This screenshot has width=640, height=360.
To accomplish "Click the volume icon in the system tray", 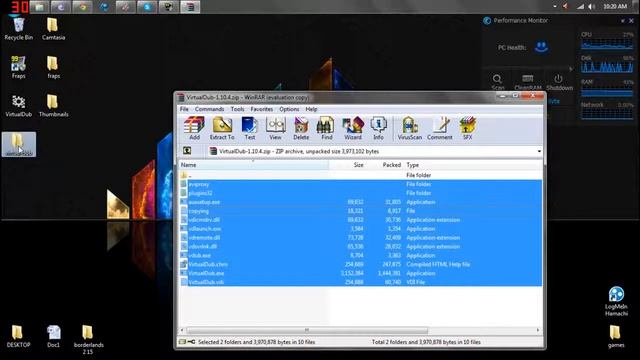I will tap(591, 7).
